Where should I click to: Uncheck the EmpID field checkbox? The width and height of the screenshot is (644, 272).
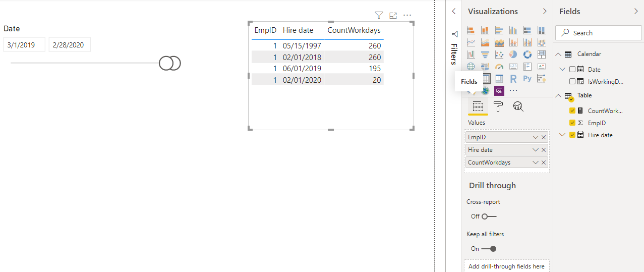(572, 123)
